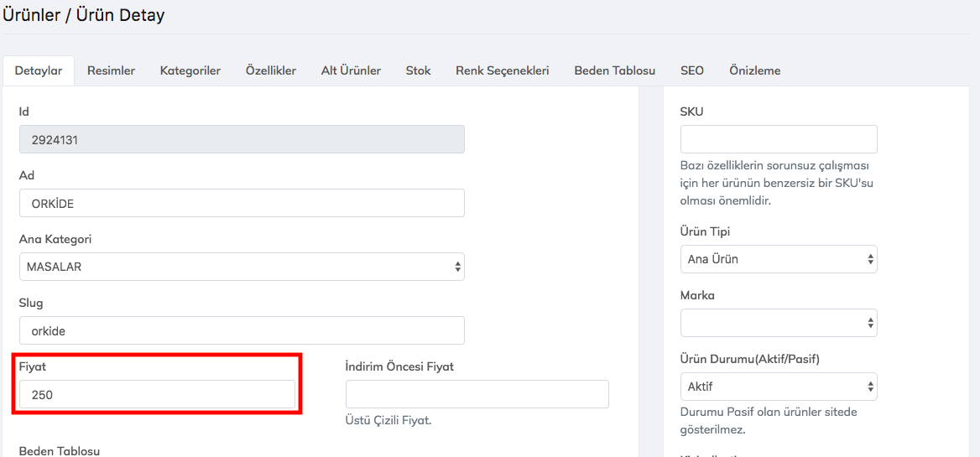Expand the Marka dropdown
Image resolution: width=980 pixels, height=457 pixels.
tap(778, 323)
